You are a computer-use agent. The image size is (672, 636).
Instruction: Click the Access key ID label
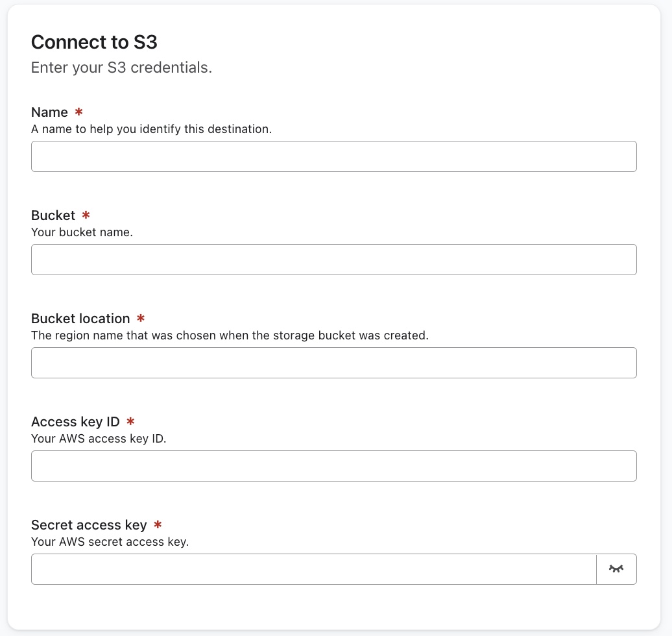coord(76,421)
